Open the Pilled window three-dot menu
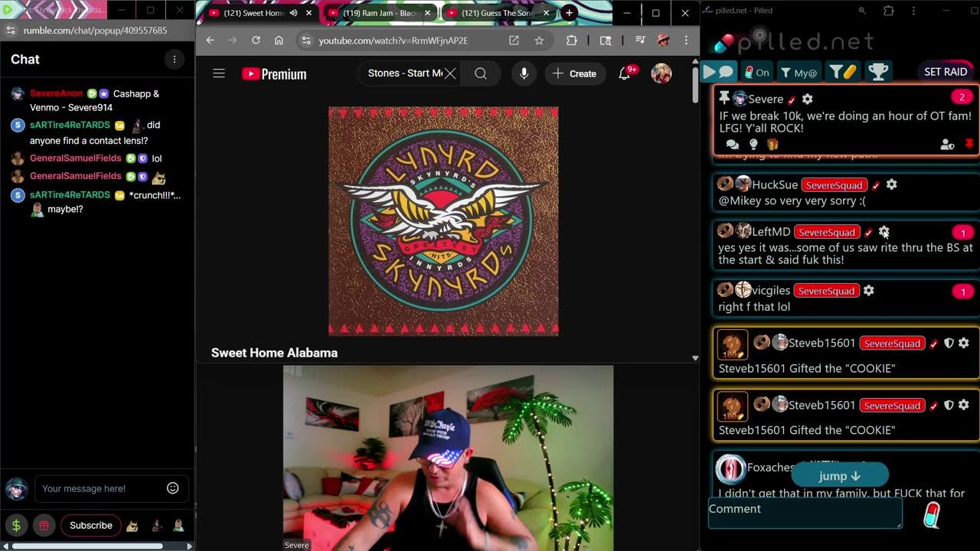Screen dimensions: 980x551 click(x=913, y=11)
